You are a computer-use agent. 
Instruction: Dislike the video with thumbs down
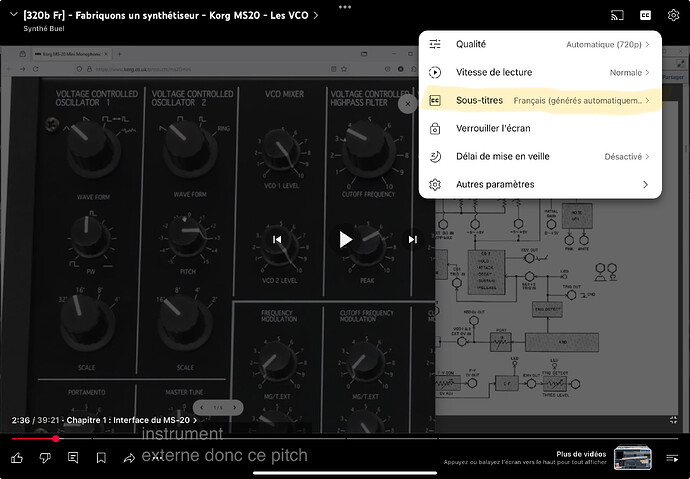45,458
